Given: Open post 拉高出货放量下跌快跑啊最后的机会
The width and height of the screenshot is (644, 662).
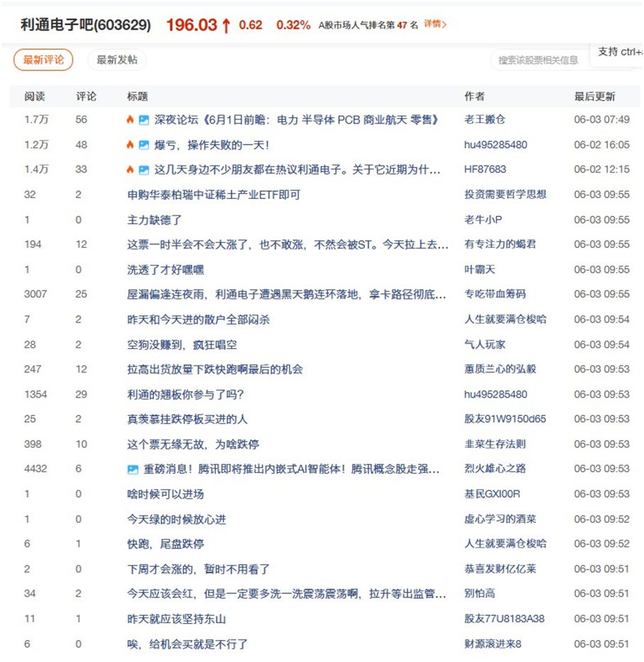Looking at the screenshot, I should pyautogui.click(x=215, y=369).
